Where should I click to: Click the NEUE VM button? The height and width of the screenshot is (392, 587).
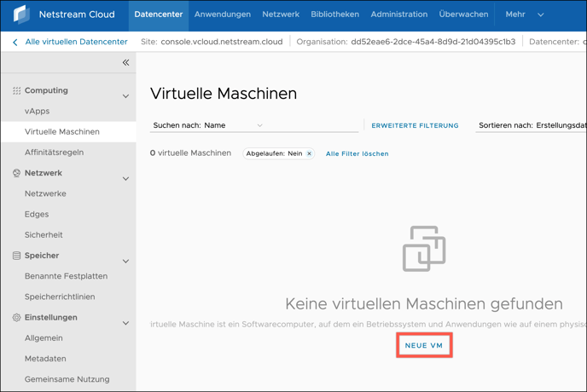424,345
